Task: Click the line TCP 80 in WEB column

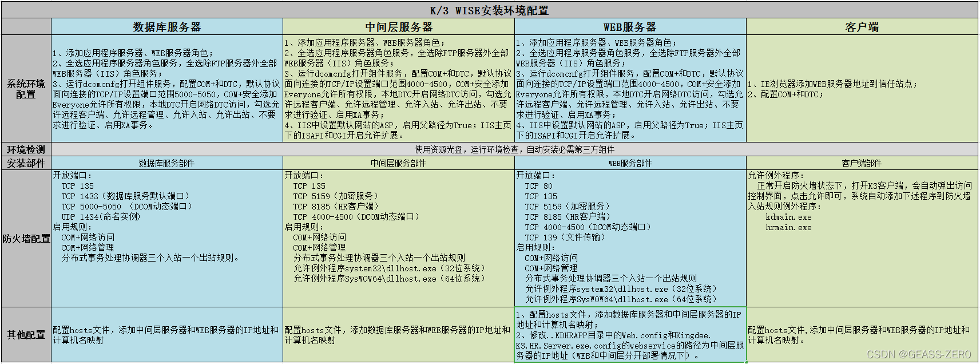Action: (x=539, y=186)
